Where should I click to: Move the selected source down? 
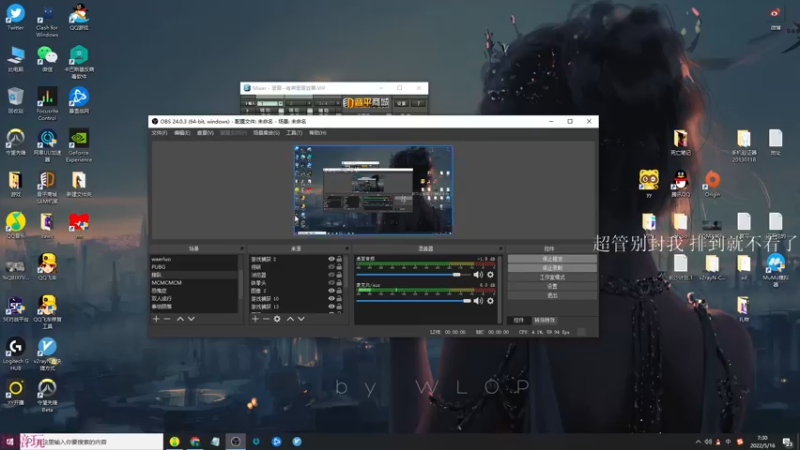point(302,319)
